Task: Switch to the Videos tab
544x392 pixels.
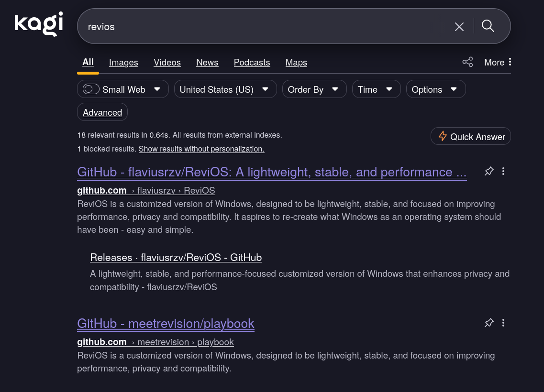Action: click(167, 63)
